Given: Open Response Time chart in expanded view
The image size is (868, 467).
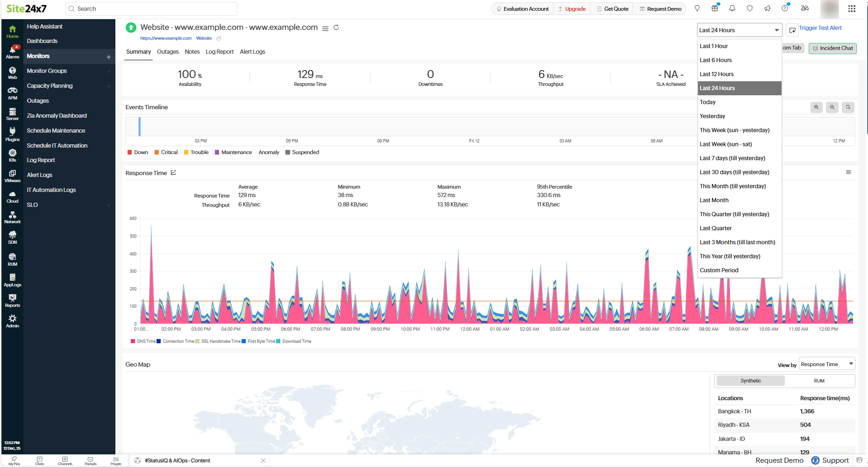Looking at the screenshot, I should [173, 173].
